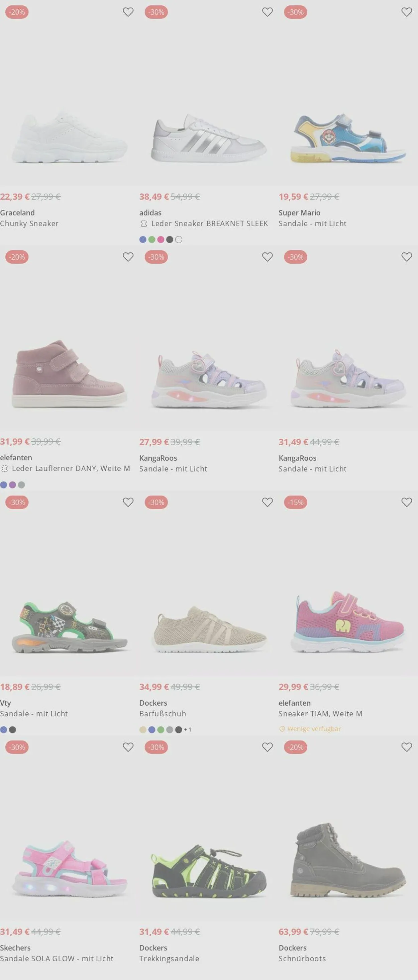Heart the Dockers Schnürboots product
This screenshot has width=418, height=980.
coord(407,747)
